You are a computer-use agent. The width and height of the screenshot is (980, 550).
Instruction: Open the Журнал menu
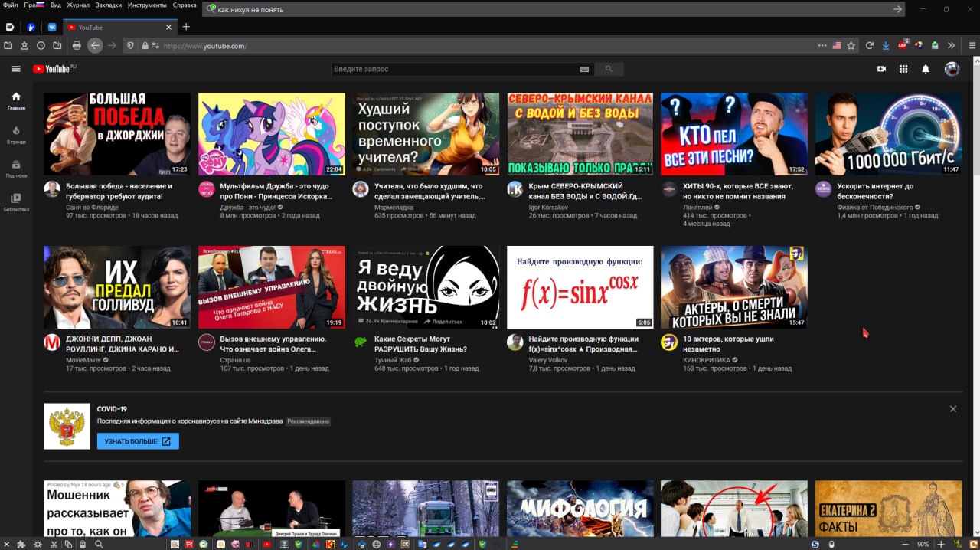pyautogui.click(x=78, y=5)
